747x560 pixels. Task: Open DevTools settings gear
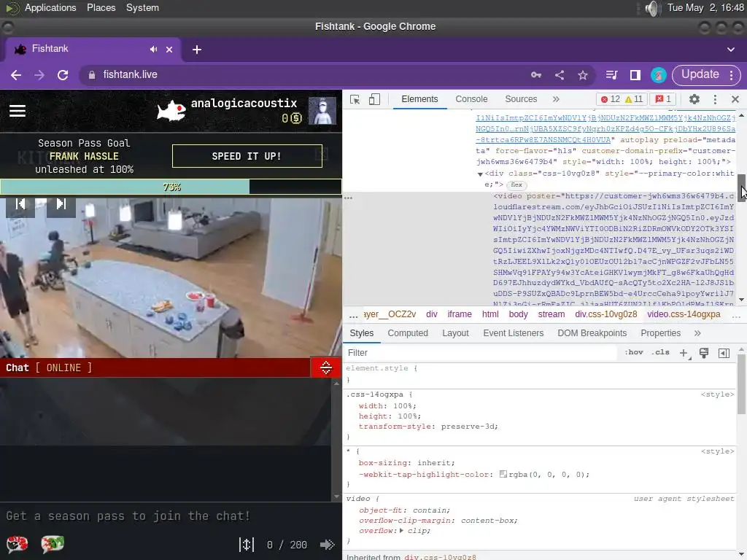[694, 99]
